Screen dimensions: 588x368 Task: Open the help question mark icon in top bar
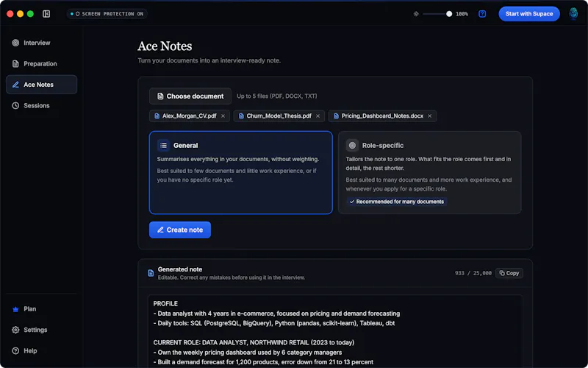pos(482,14)
